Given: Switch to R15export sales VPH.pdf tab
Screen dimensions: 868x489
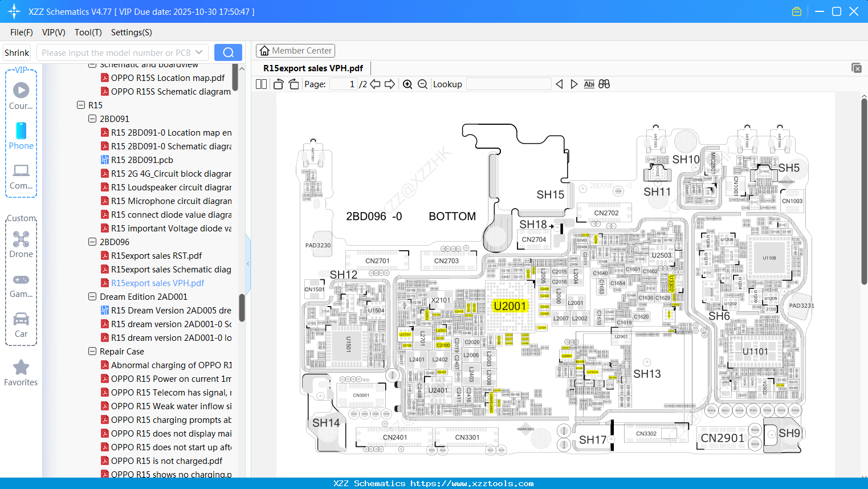Looking at the screenshot, I should pyautogui.click(x=313, y=68).
